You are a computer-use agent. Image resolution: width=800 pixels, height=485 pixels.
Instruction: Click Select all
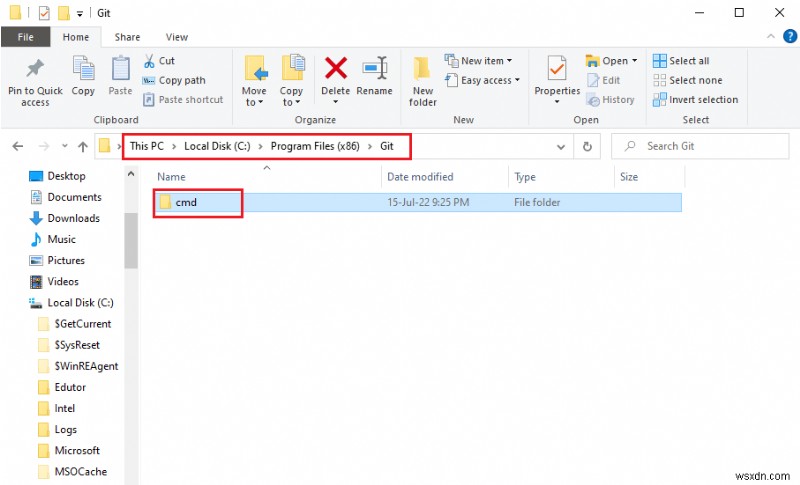coord(681,61)
